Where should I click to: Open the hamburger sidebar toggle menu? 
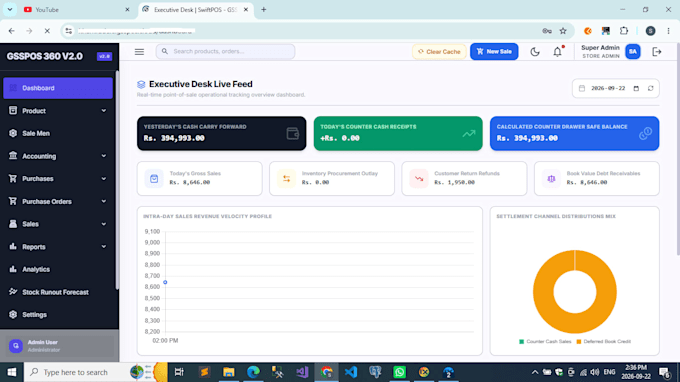click(139, 52)
